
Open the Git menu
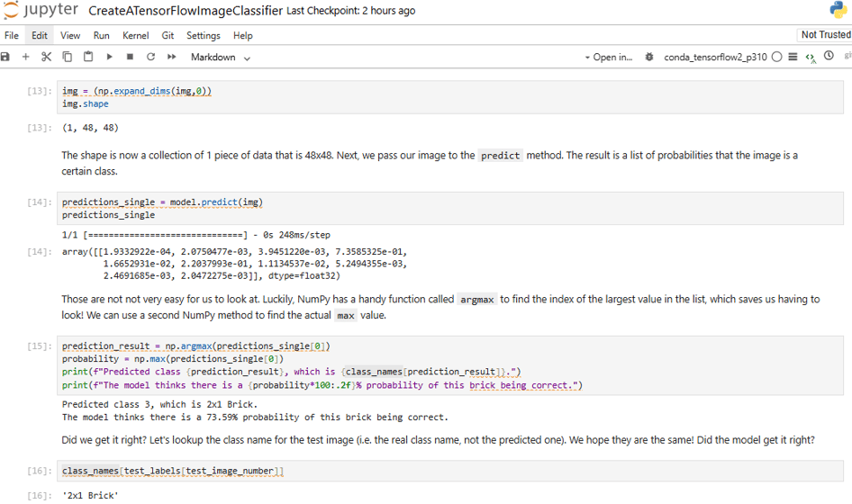[x=168, y=35]
